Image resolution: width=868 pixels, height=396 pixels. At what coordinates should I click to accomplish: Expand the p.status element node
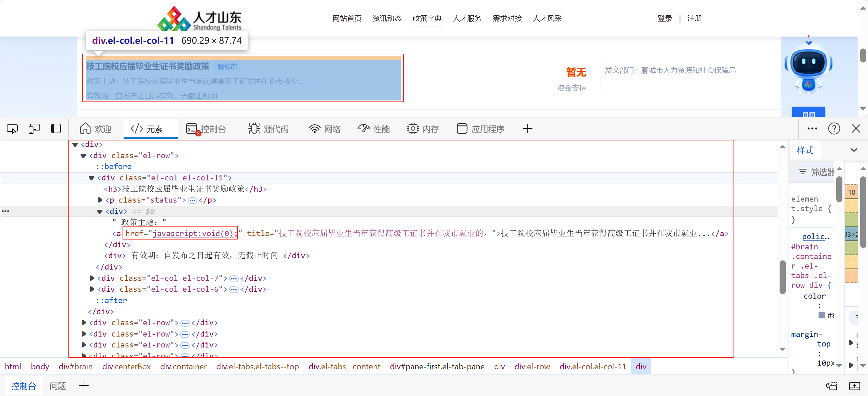(100, 200)
